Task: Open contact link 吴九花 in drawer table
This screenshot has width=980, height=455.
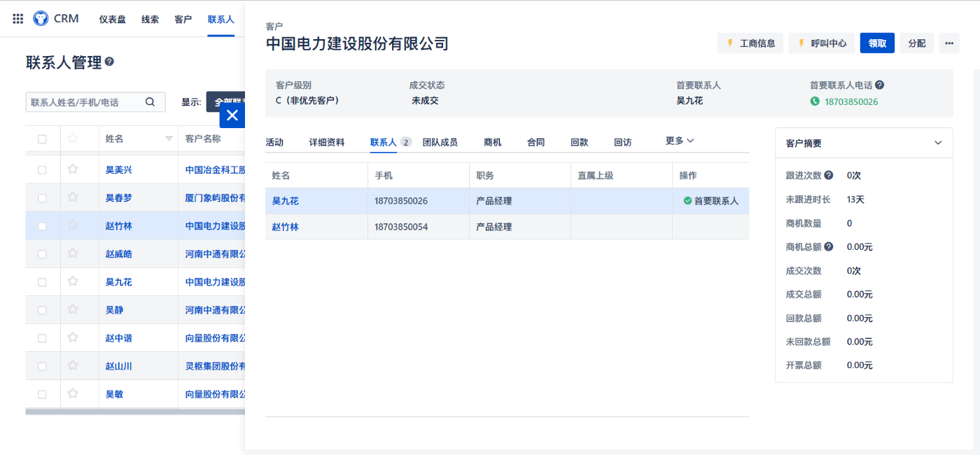Action: pos(285,201)
